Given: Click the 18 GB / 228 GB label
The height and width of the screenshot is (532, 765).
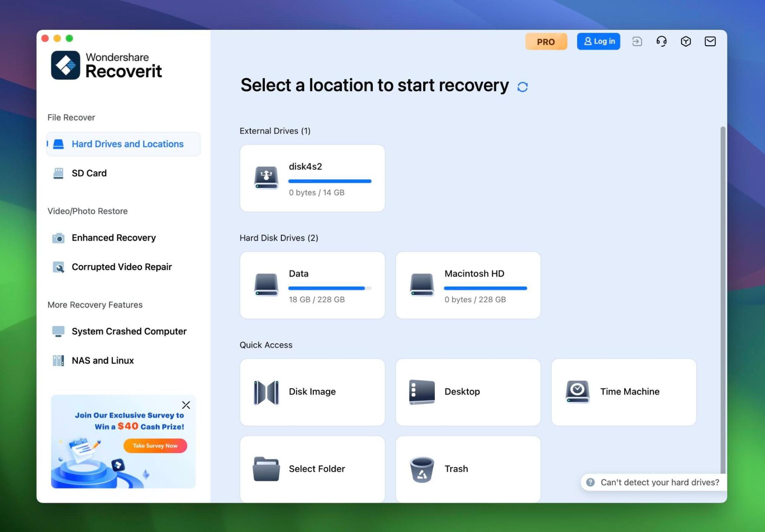Looking at the screenshot, I should point(316,300).
